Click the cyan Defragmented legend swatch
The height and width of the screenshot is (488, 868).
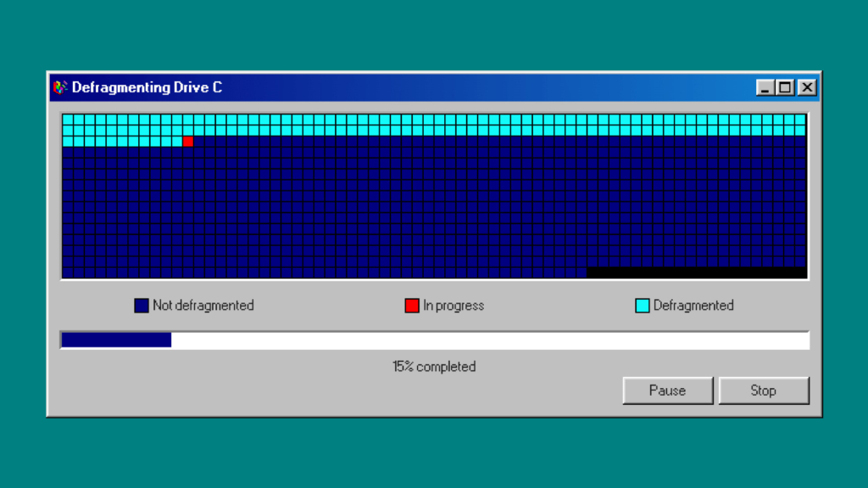coord(643,306)
